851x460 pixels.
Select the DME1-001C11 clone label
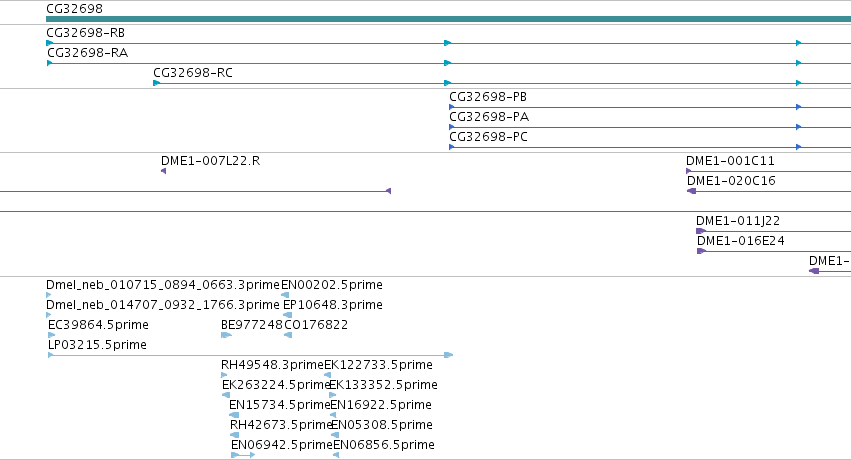click(730, 161)
